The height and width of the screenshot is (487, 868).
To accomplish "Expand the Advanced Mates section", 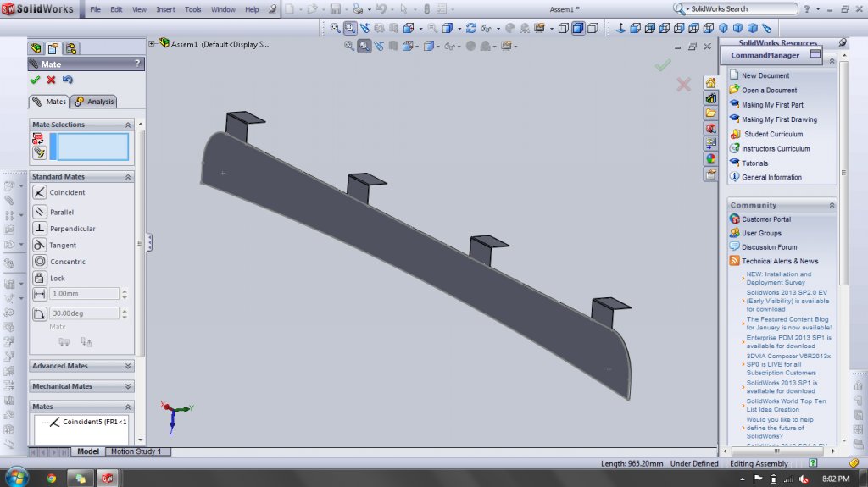I will (x=128, y=366).
